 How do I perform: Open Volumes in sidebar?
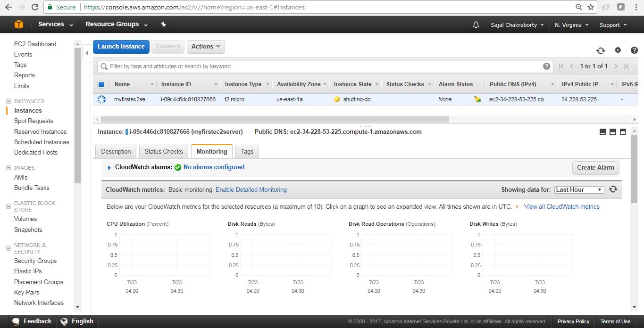tap(25, 219)
